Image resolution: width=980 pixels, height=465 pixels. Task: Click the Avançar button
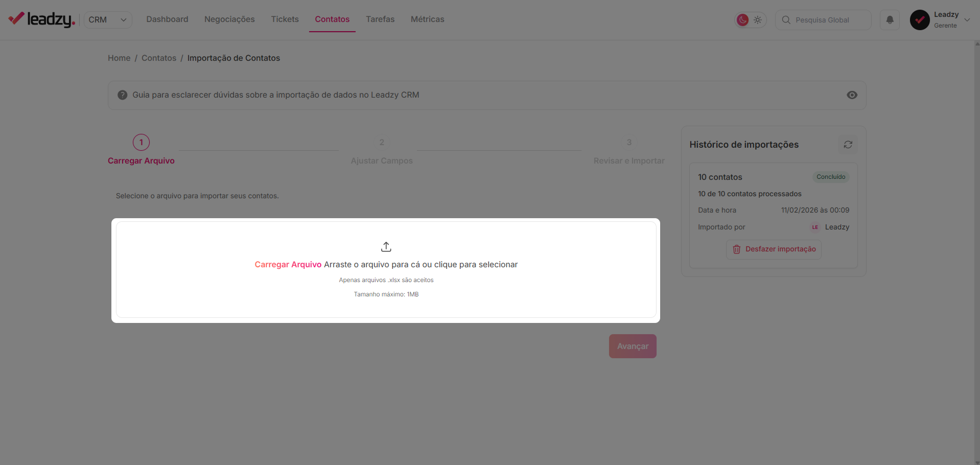[x=633, y=346]
